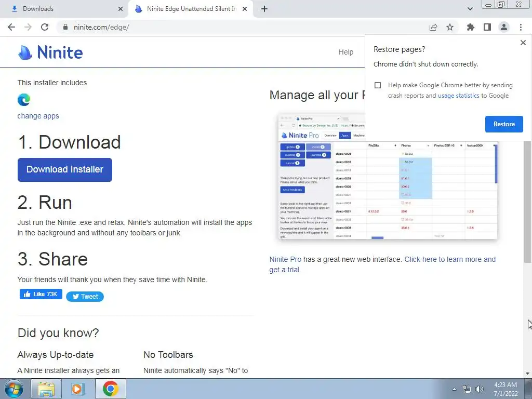Image resolution: width=532 pixels, height=399 pixels.
Task: Open Chrome's three-dot menu
Action: (521, 27)
